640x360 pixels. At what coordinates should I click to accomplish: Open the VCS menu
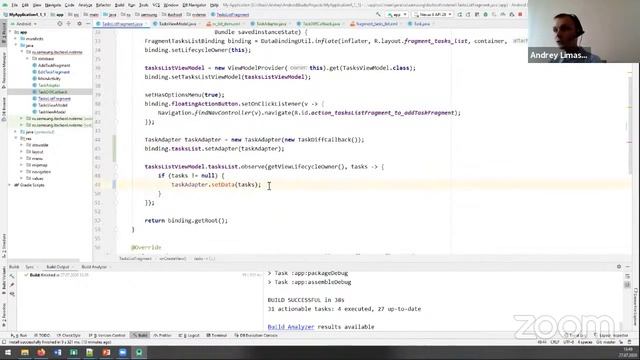[156, 5]
